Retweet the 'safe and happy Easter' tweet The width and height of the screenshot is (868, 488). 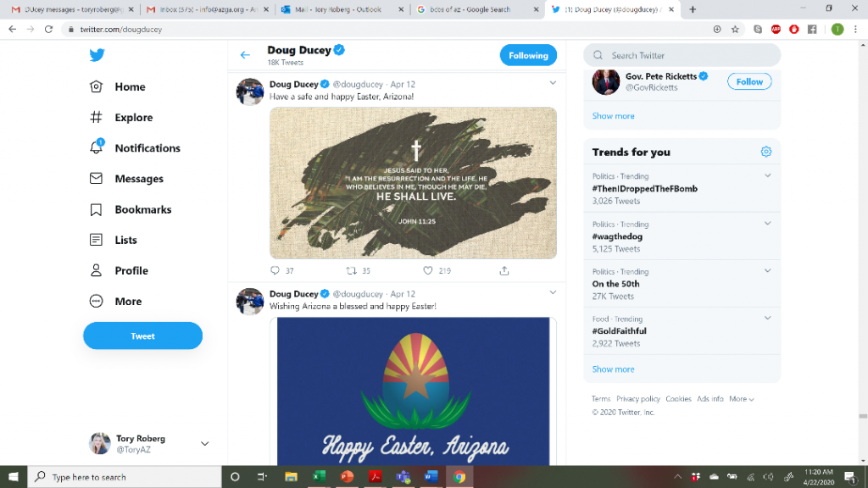351,270
